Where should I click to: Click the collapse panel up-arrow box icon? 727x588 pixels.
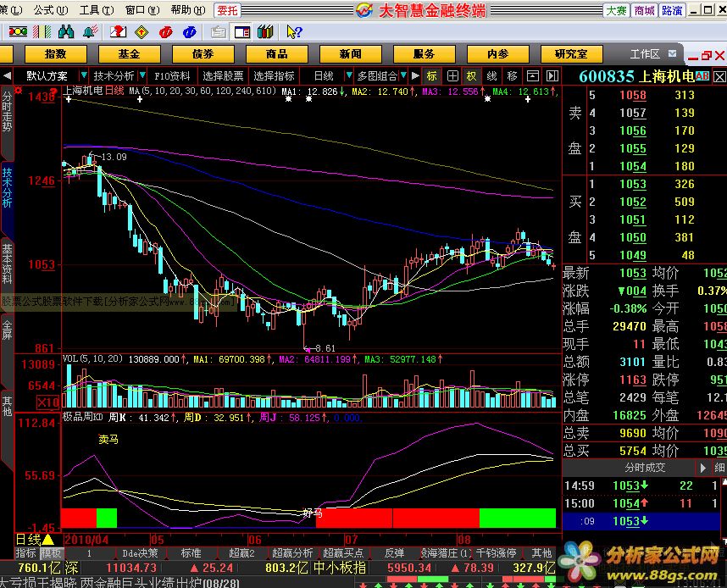[533, 76]
